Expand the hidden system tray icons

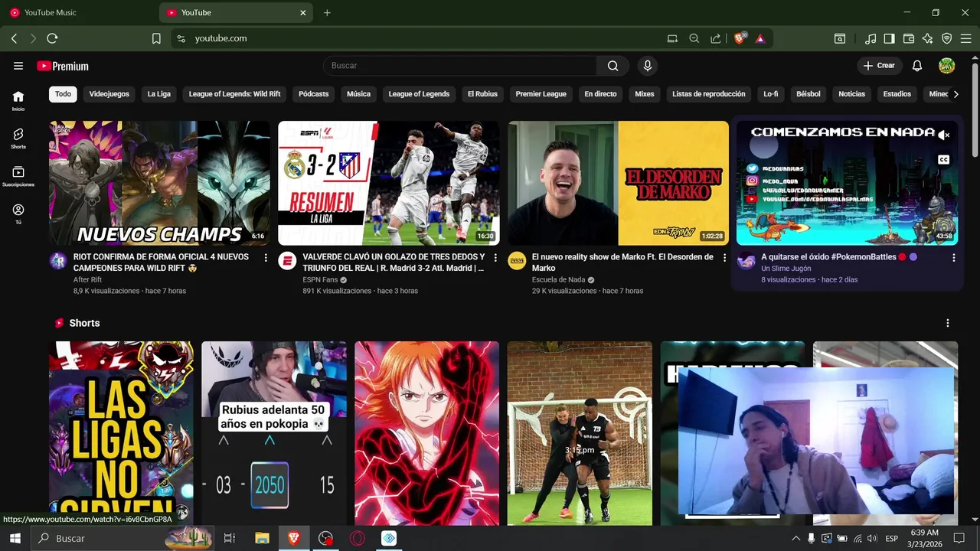tap(795, 539)
